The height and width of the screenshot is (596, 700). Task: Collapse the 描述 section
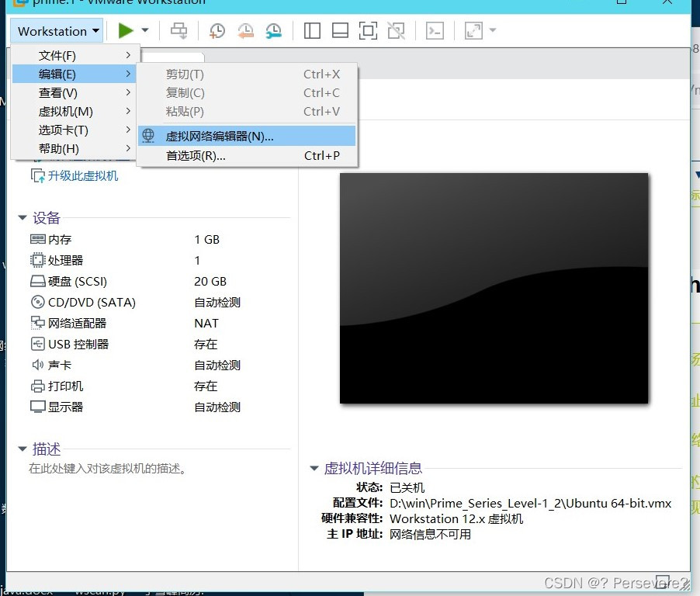(x=23, y=449)
